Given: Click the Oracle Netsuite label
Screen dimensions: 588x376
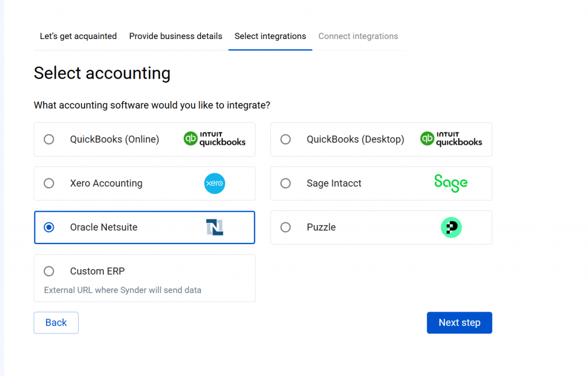Looking at the screenshot, I should coord(103,227).
